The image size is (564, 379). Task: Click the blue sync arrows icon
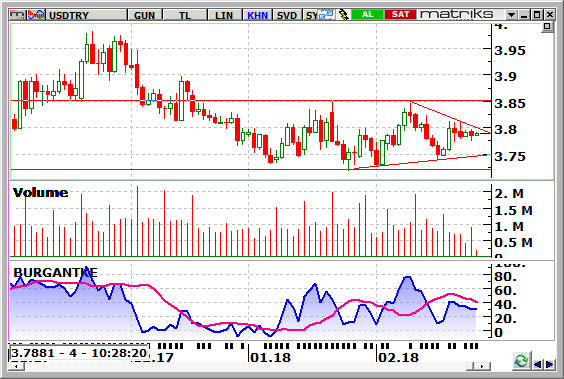[x=327, y=15]
